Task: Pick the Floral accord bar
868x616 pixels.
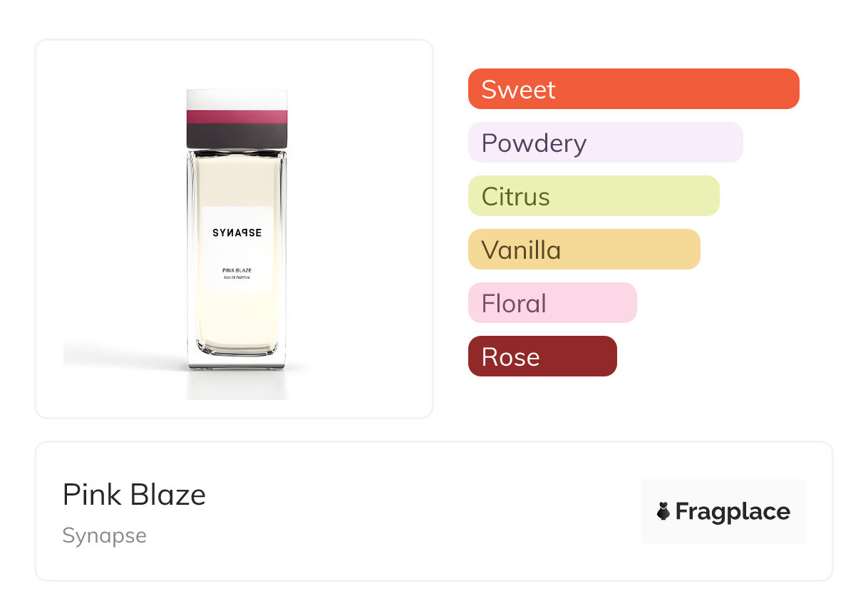Action: pos(552,303)
